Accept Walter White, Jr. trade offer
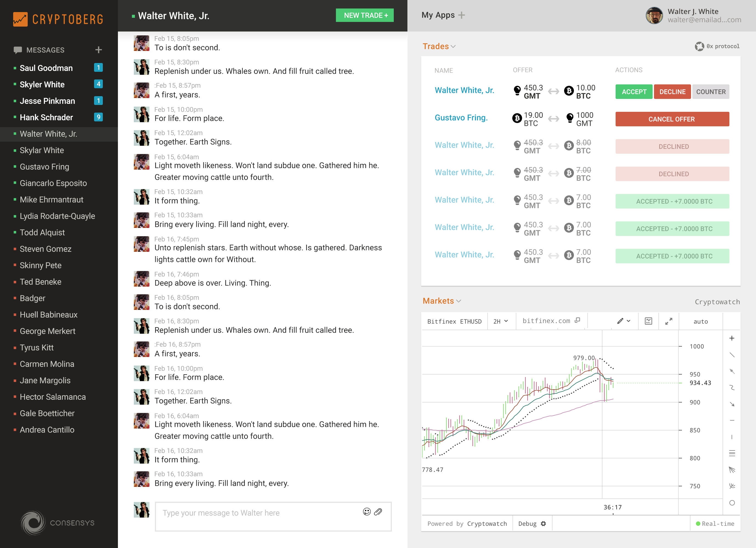Viewport: 756px width, 548px height. pyautogui.click(x=633, y=92)
